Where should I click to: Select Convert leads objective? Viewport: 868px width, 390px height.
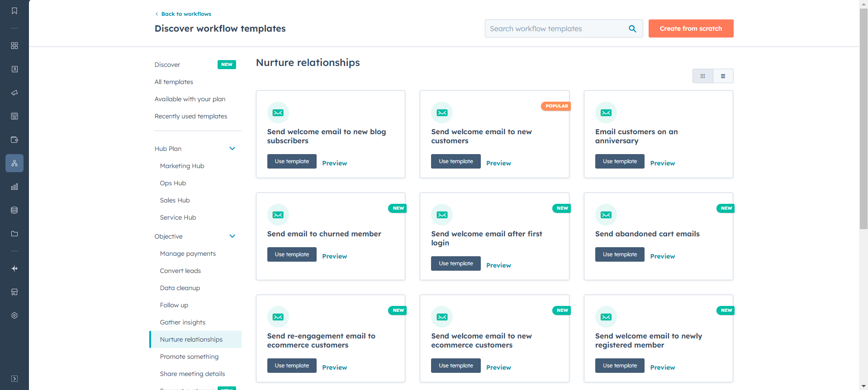pos(180,271)
